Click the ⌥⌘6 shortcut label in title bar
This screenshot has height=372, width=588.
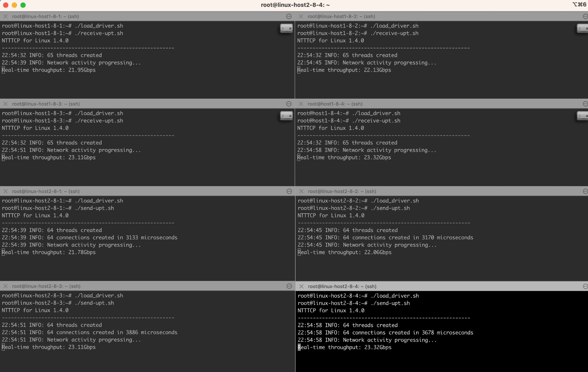pyautogui.click(x=579, y=5)
